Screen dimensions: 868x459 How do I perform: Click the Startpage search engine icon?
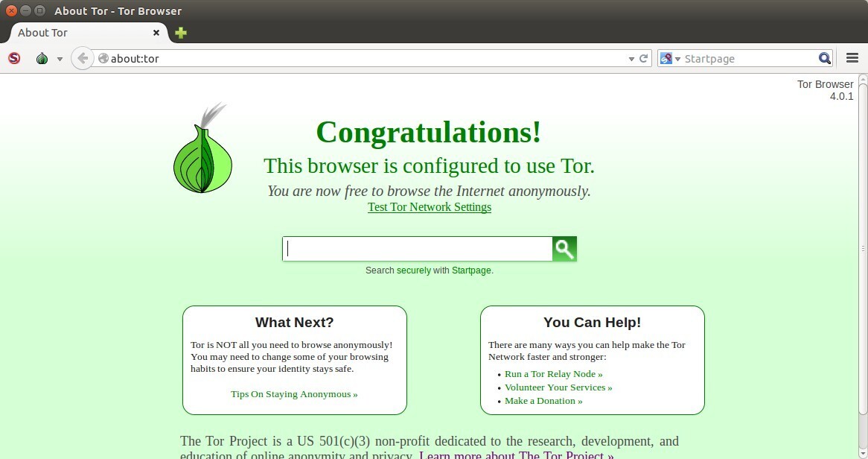(x=665, y=57)
